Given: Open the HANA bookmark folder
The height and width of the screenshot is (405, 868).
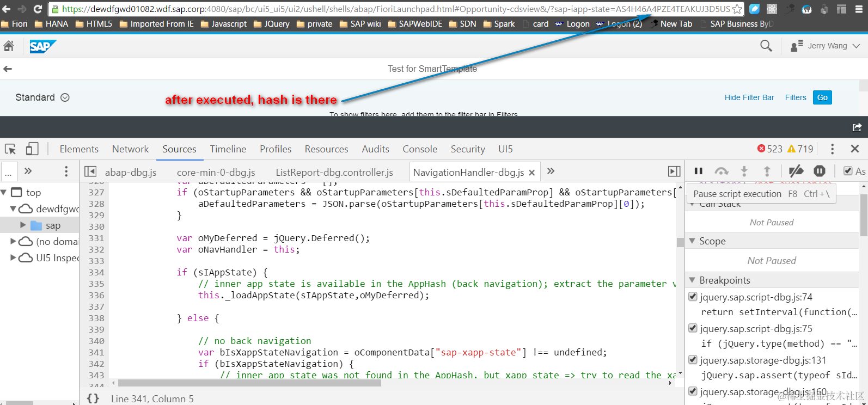Looking at the screenshot, I should (x=51, y=24).
